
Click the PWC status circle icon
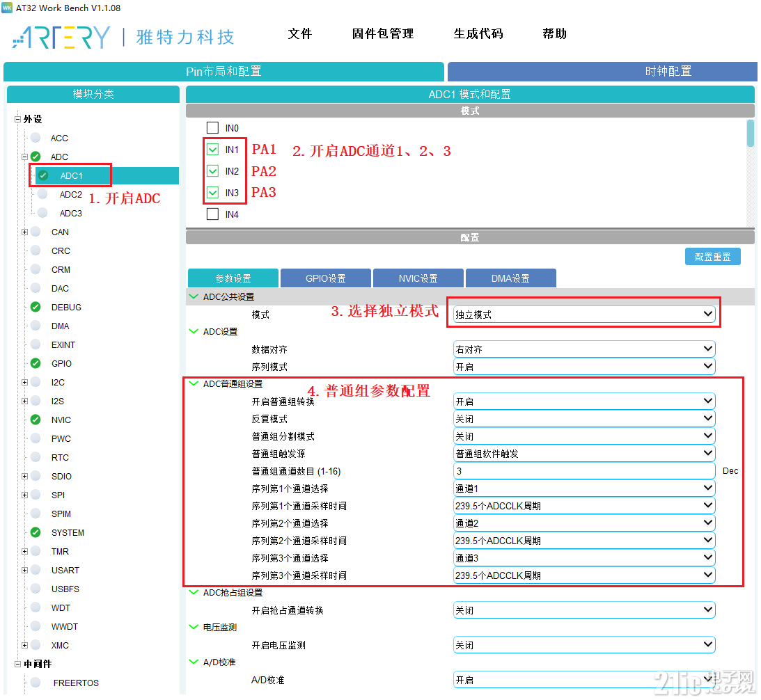click(x=36, y=438)
